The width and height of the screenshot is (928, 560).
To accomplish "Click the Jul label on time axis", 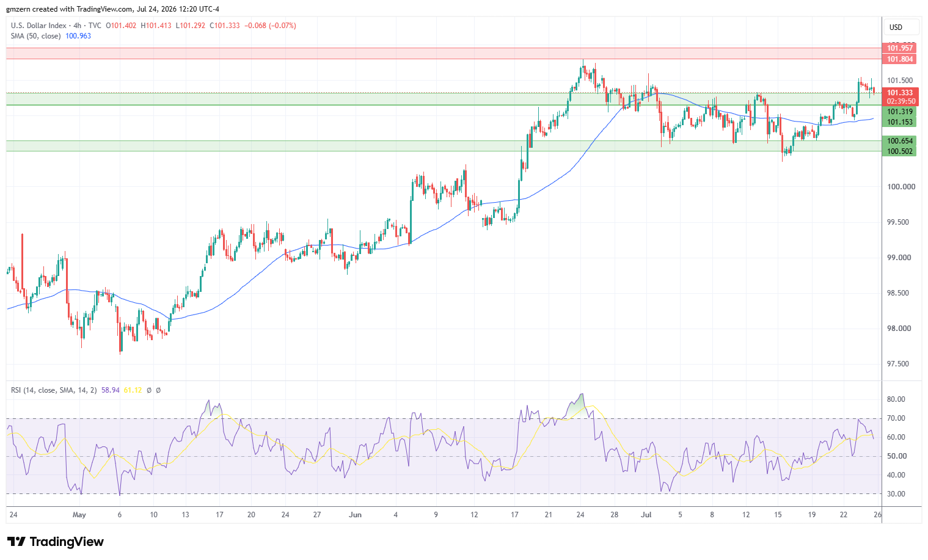I will (x=646, y=515).
